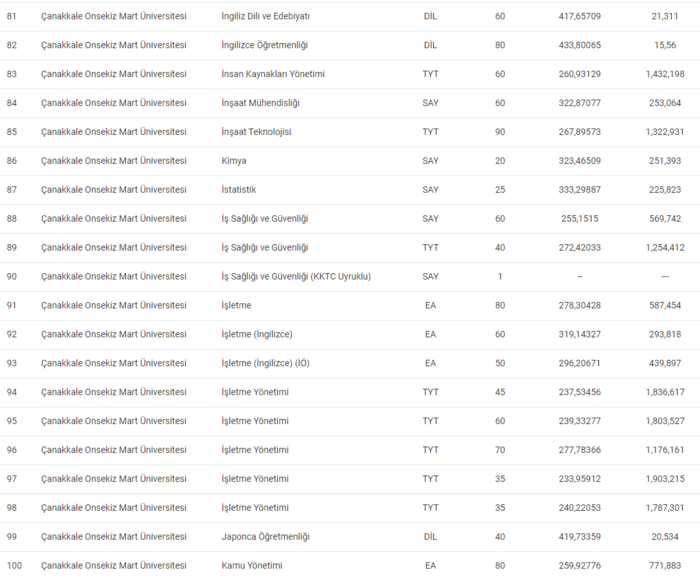Click the university name in row 100
Image resolution: width=700 pixels, height=577 pixels.
[113, 565]
